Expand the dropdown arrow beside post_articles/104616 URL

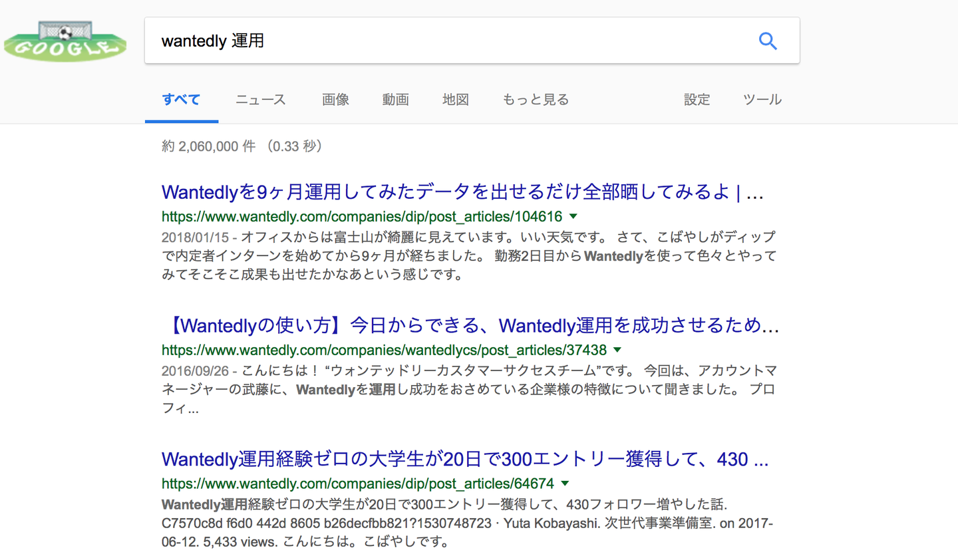click(573, 217)
